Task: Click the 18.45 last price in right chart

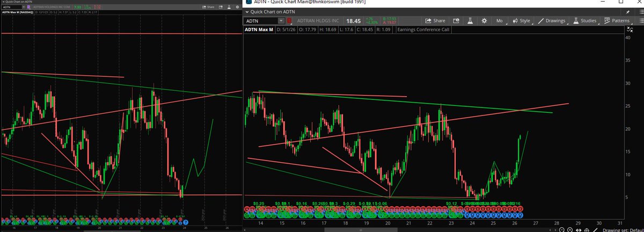Action: pos(353,21)
